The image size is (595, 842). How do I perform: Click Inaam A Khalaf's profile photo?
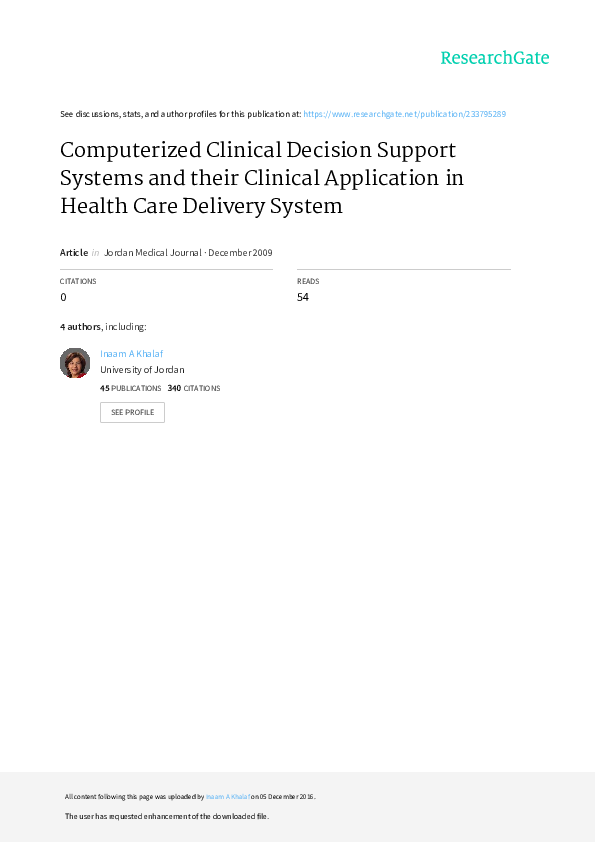75,363
